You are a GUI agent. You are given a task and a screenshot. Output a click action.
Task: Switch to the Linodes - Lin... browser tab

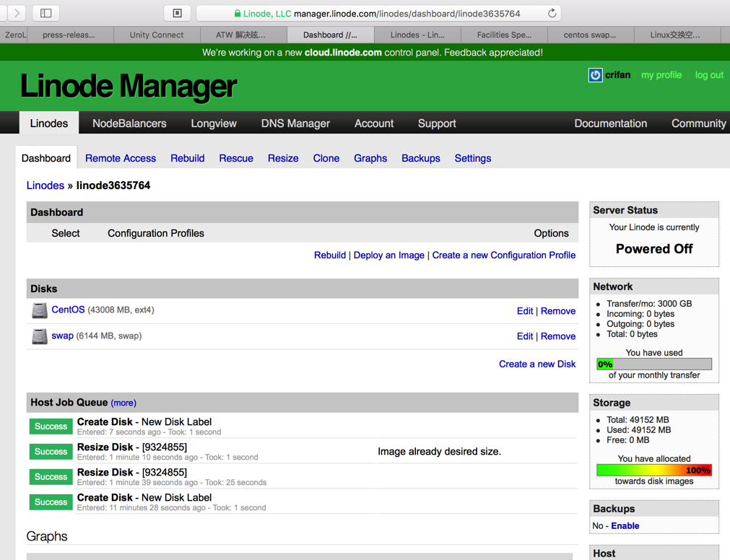pos(417,35)
